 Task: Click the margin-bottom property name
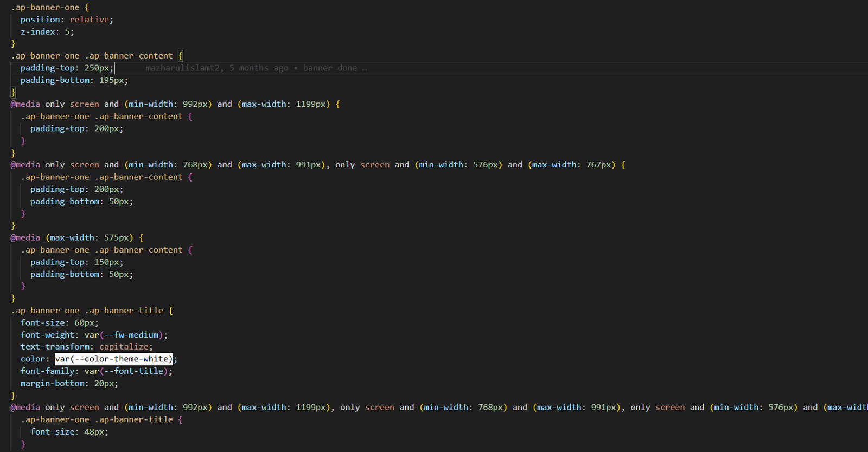click(53, 383)
